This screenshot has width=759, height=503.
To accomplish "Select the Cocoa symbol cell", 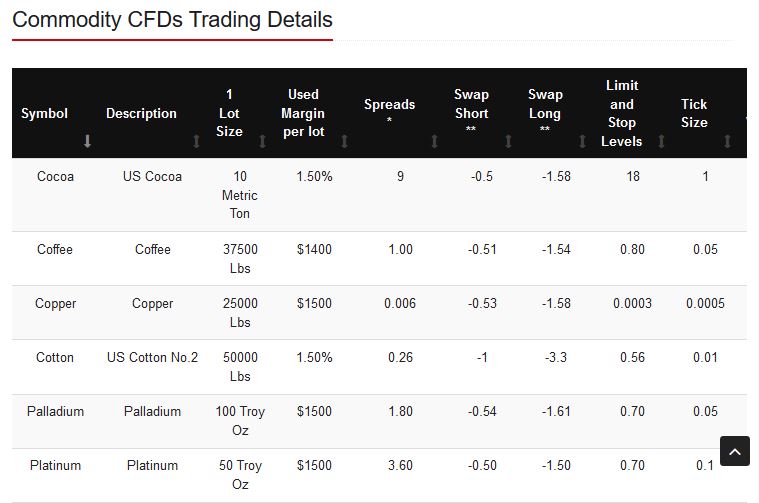I will [x=55, y=177].
